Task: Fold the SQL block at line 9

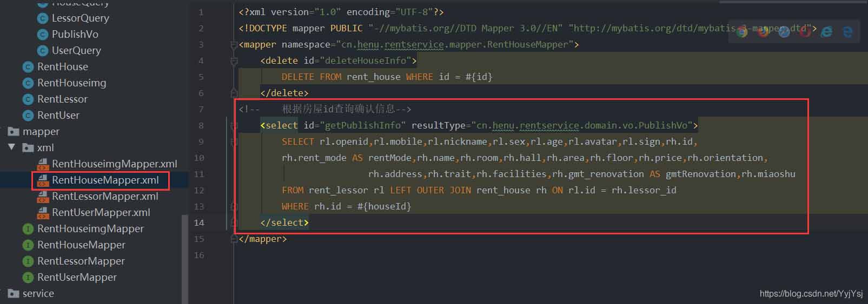Action: tap(234, 142)
